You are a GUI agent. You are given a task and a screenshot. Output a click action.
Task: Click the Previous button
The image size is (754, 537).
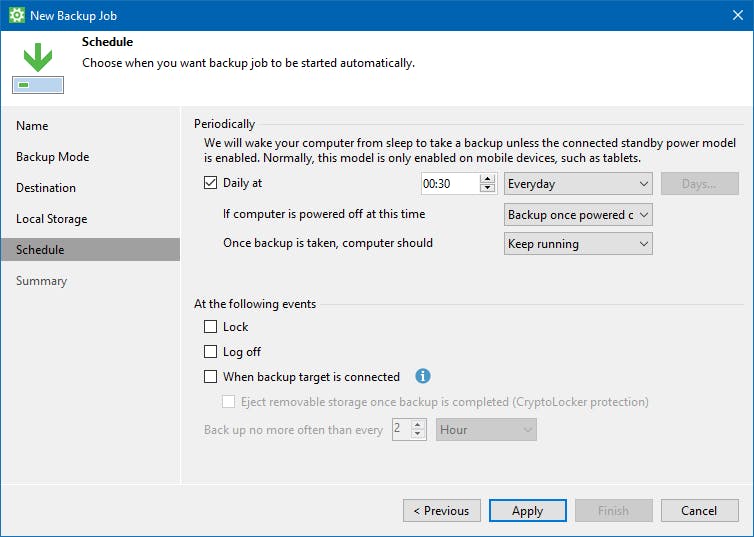pyautogui.click(x=441, y=511)
